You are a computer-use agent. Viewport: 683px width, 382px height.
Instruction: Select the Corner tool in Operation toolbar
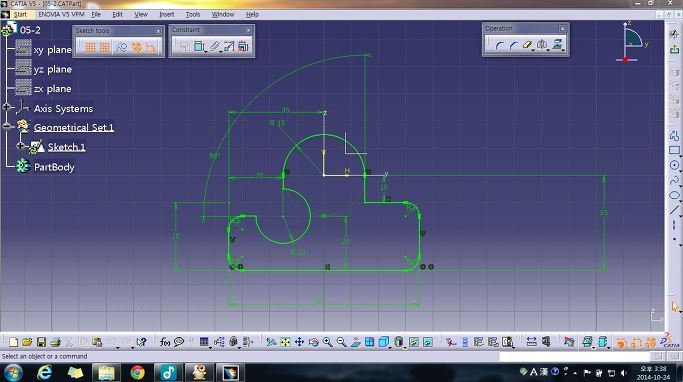[x=500, y=45]
